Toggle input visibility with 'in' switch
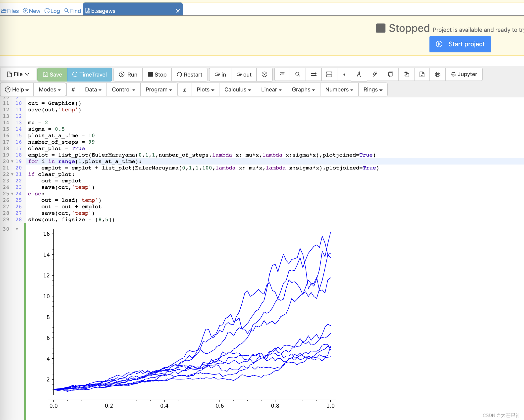The image size is (524, 420). click(x=220, y=75)
